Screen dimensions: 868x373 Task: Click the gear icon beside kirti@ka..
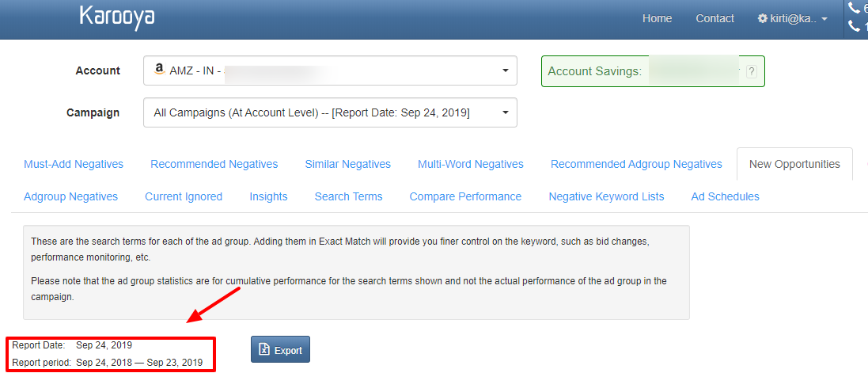coord(762,19)
